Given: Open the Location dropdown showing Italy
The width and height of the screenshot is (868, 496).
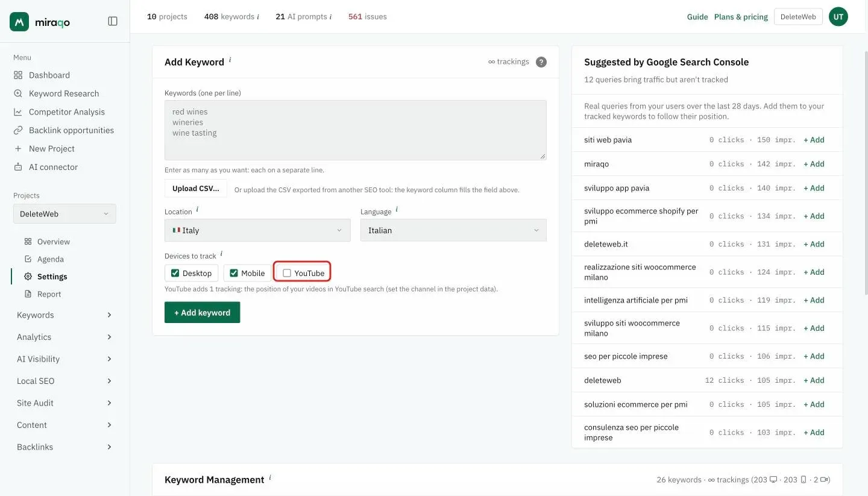Looking at the screenshot, I should (x=257, y=230).
